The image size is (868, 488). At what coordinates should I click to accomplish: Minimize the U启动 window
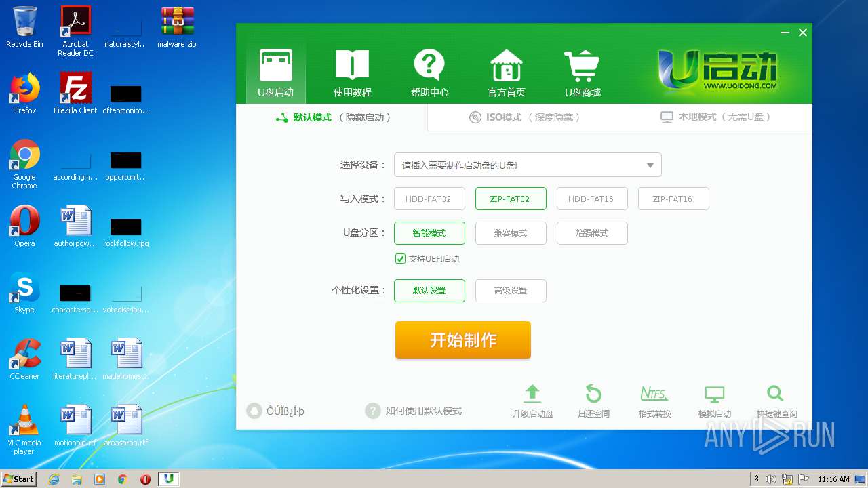pos(785,33)
